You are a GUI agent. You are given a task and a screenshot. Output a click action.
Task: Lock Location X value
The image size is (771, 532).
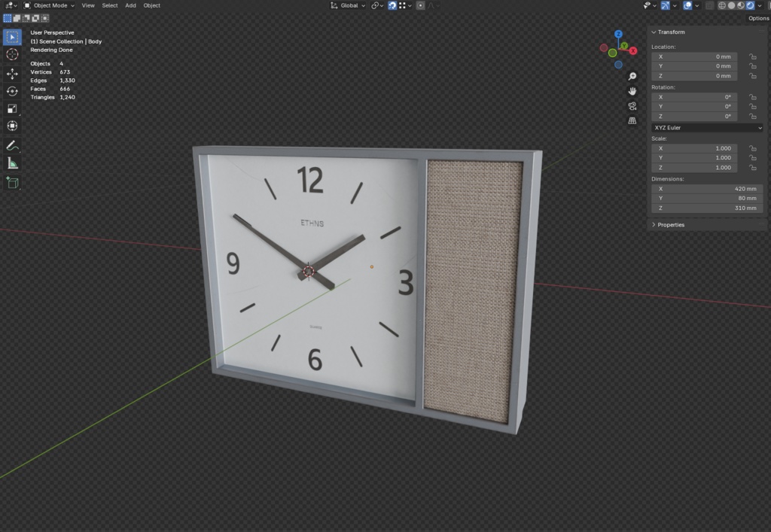753,56
